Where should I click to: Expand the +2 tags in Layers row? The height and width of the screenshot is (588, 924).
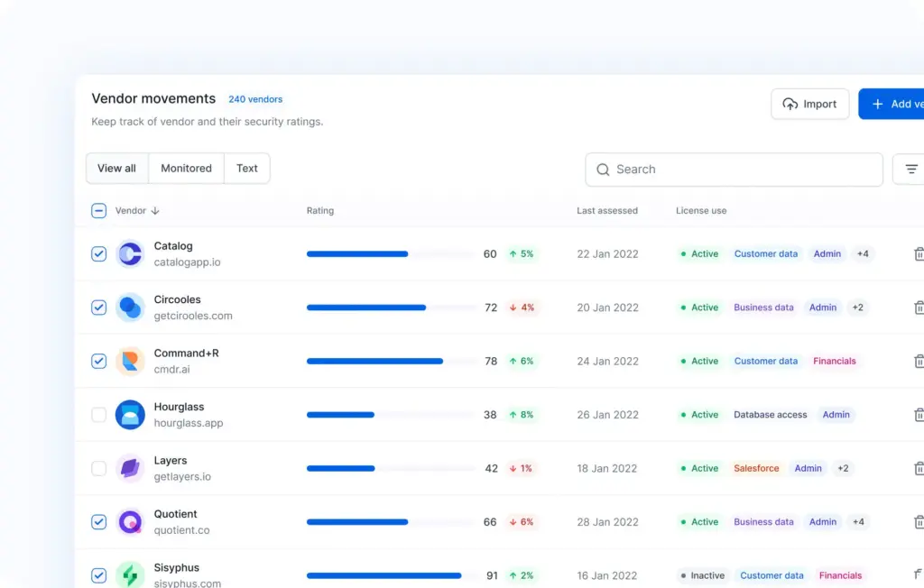coord(842,468)
